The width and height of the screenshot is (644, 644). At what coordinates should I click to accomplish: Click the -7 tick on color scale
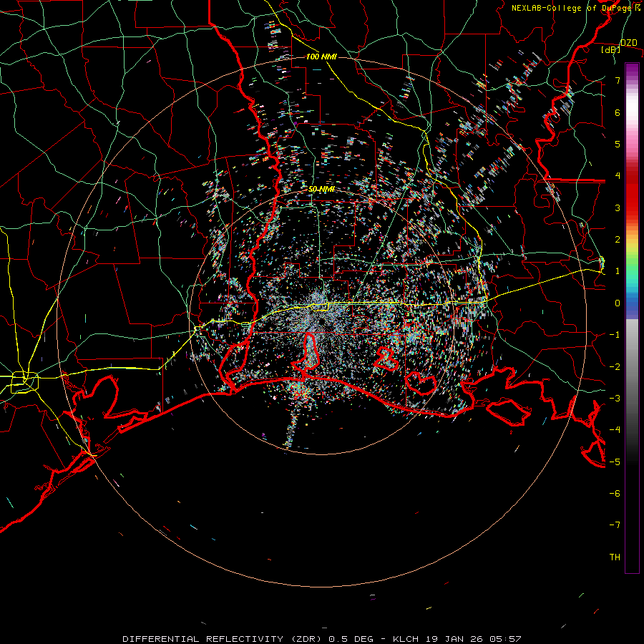click(615, 525)
